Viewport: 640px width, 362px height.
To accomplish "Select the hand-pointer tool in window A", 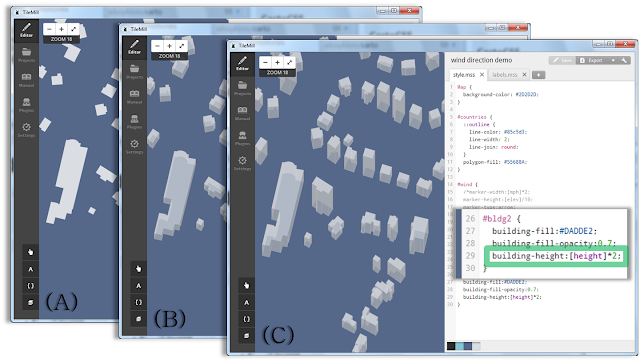I will [30, 252].
